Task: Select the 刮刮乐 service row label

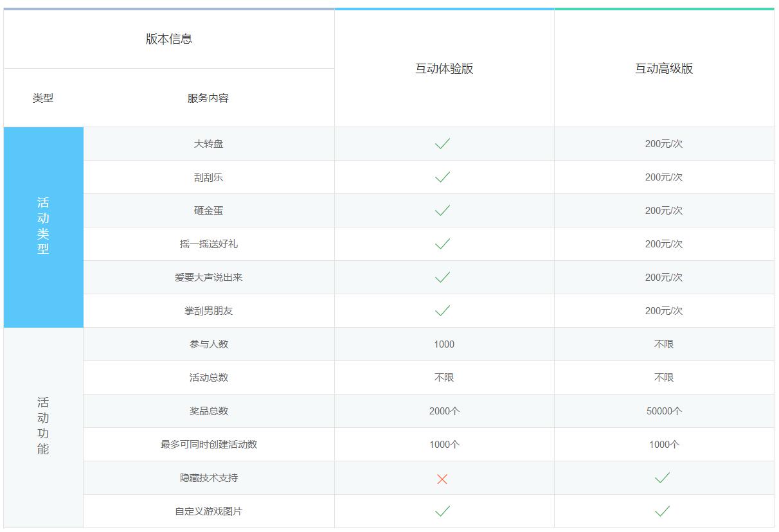Action: [209, 177]
